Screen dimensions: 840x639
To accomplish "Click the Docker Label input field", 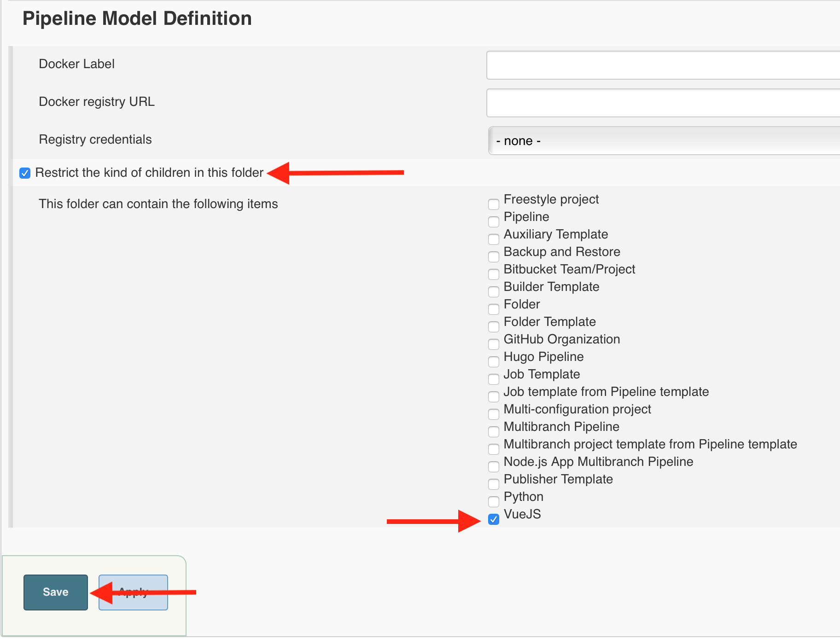I will (663, 65).
